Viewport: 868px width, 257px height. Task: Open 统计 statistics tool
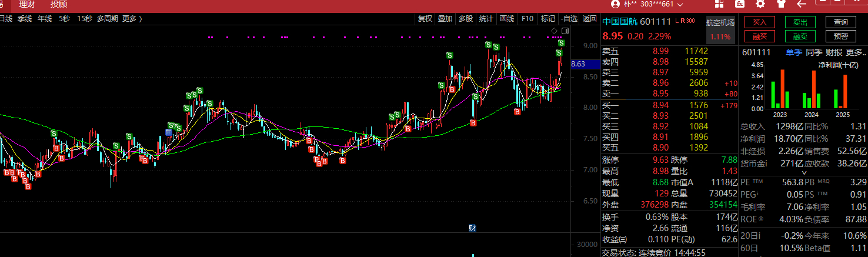[x=486, y=19]
